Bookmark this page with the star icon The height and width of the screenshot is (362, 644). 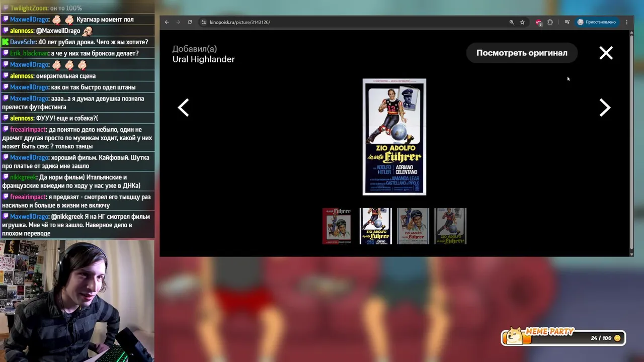(522, 22)
